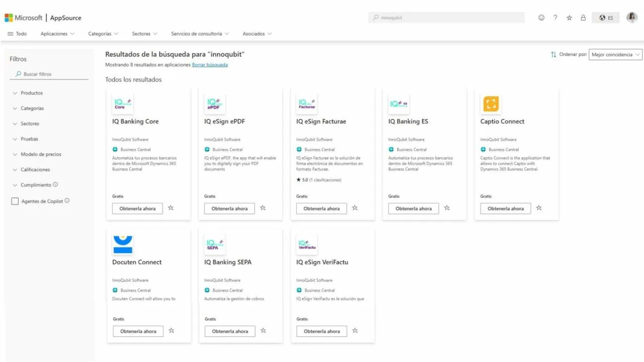This screenshot has height=362, width=644.
Task: Open IQ Banking Core app logo
Action: 123,104
